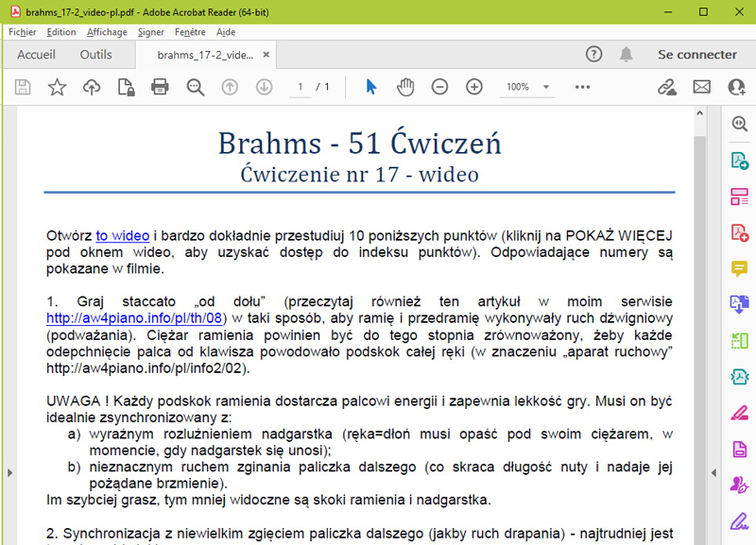Image resolution: width=756 pixels, height=545 pixels.
Task: Click the zoom out minus icon
Action: 439,87
